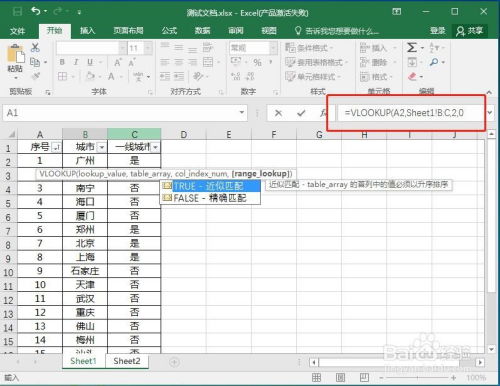This screenshot has height=386, width=500.
Task: Switch to the 页面布局 Page Layout tab
Action: pos(128,31)
